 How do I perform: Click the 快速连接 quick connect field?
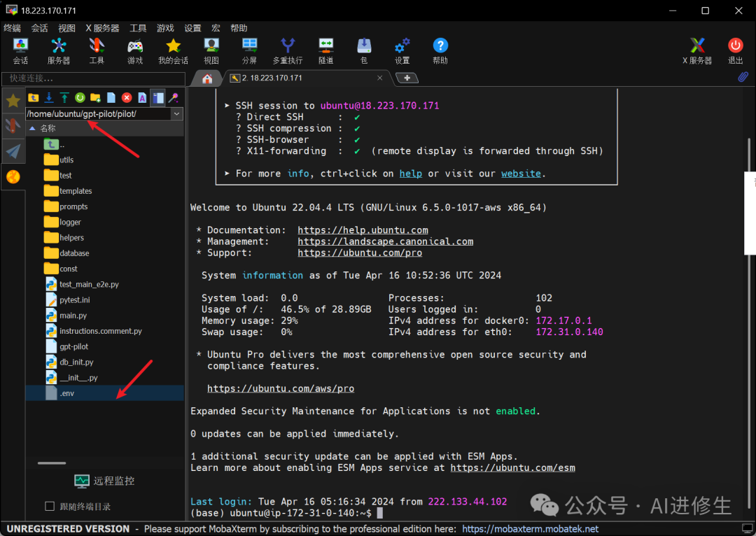(94, 78)
